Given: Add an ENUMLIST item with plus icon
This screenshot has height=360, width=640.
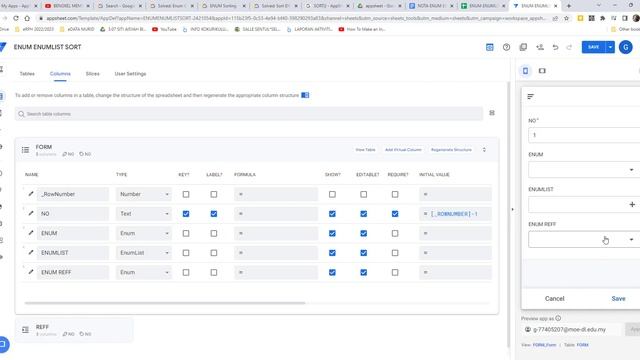Looking at the screenshot, I should (632, 204).
